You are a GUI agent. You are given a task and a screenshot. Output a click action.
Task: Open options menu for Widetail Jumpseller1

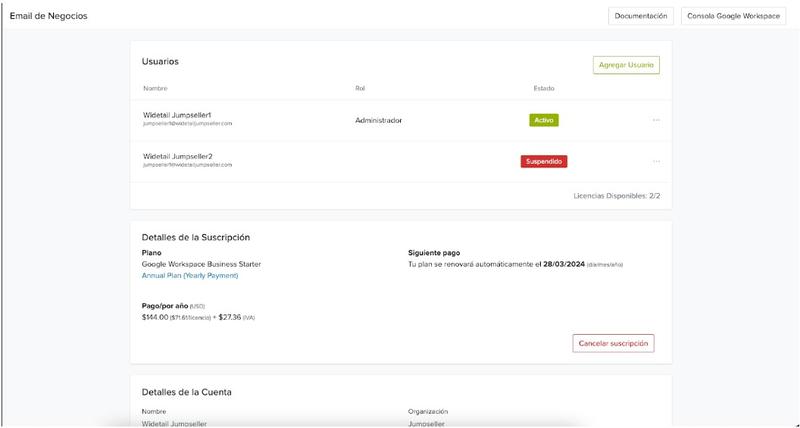tap(656, 120)
